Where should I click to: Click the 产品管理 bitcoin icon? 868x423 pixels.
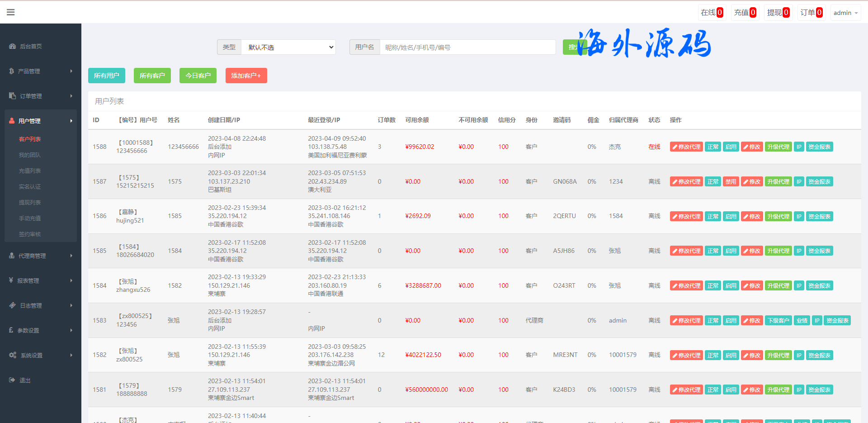11,71
